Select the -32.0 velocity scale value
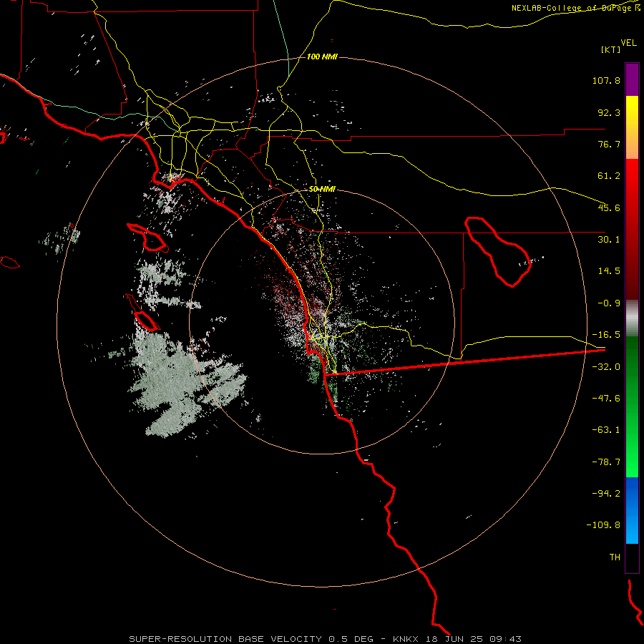 point(606,367)
